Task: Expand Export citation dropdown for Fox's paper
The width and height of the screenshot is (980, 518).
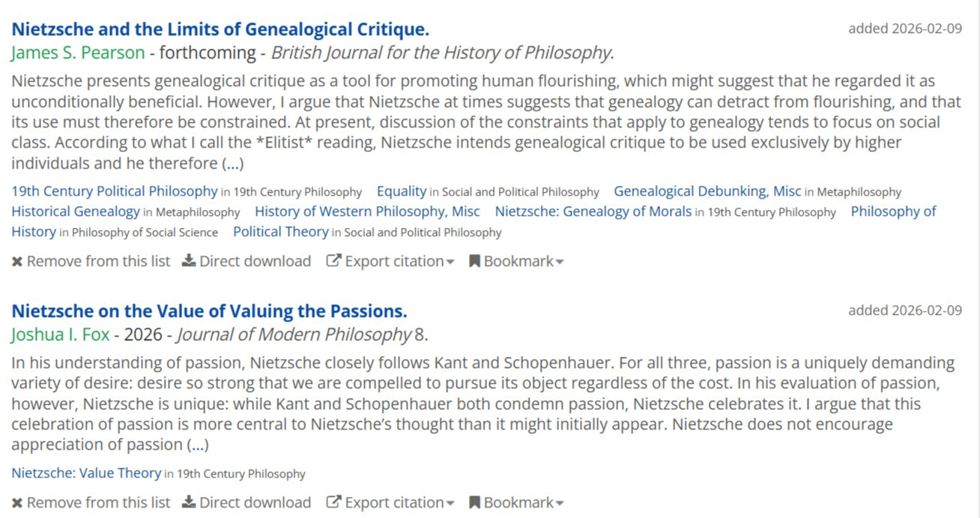Action: 450,504
